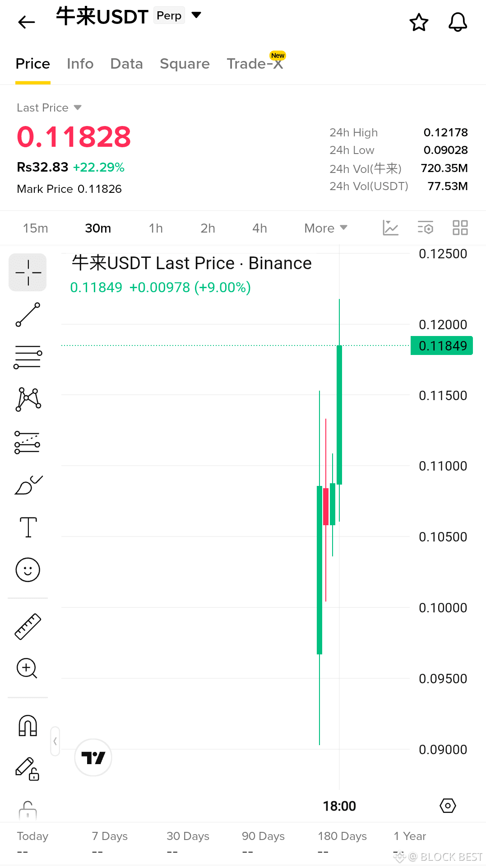Click the red candlestick on chart
Screen dimensions: 486x868
pyautogui.click(x=326, y=506)
